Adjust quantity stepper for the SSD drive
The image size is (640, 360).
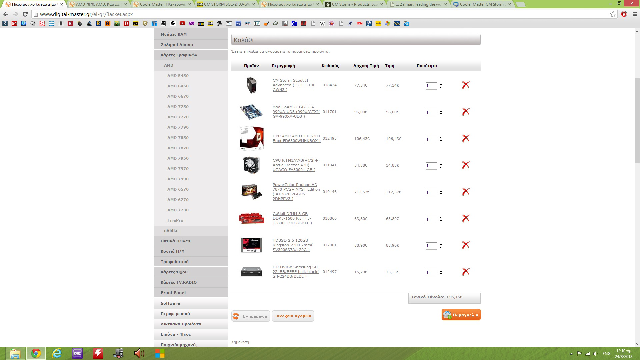coord(441,246)
